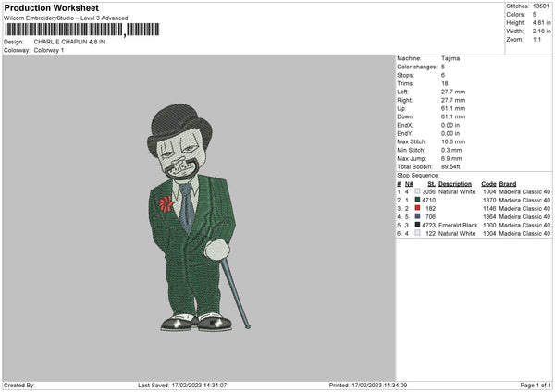Click the Charlie Chaplin embroidery preview

pos(198,217)
